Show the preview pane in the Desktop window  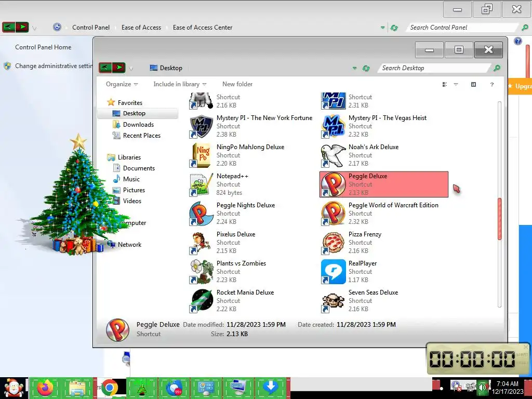[474, 85]
